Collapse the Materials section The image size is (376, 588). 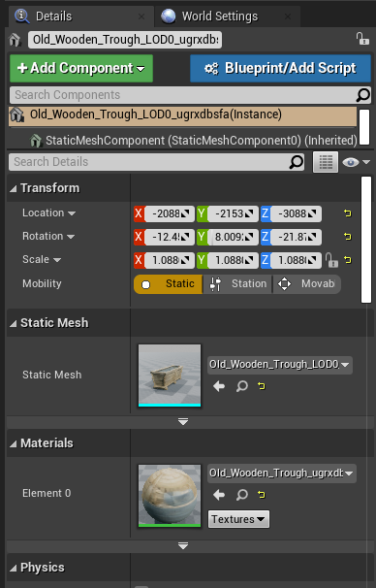click(14, 443)
